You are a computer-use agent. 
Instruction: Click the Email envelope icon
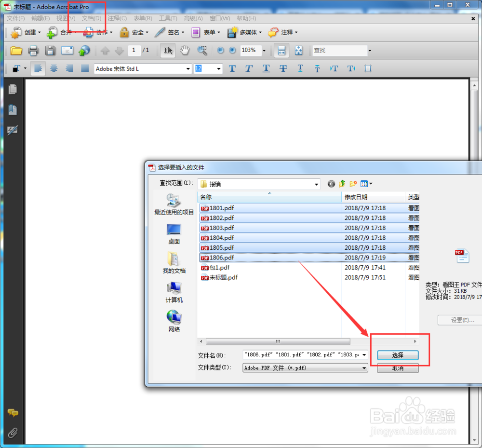click(x=67, y=51)
